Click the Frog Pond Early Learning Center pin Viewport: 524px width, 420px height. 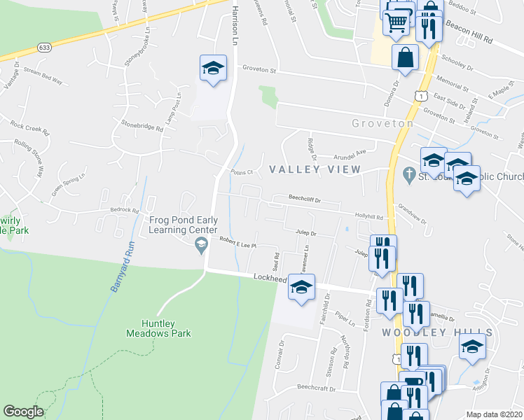pos(201,246)
